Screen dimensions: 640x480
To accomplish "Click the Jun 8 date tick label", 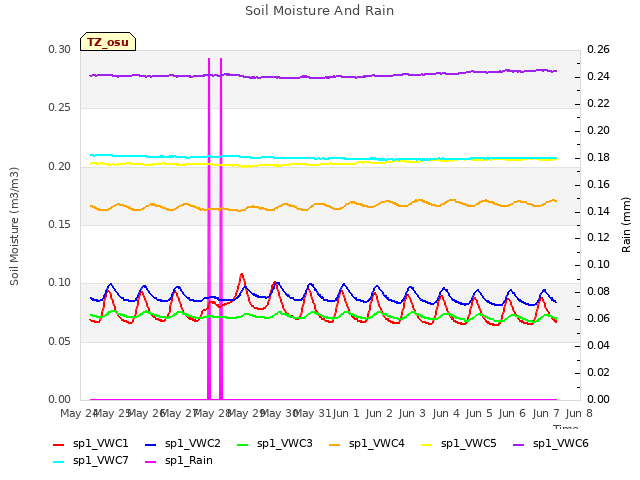I will (579, 413).
